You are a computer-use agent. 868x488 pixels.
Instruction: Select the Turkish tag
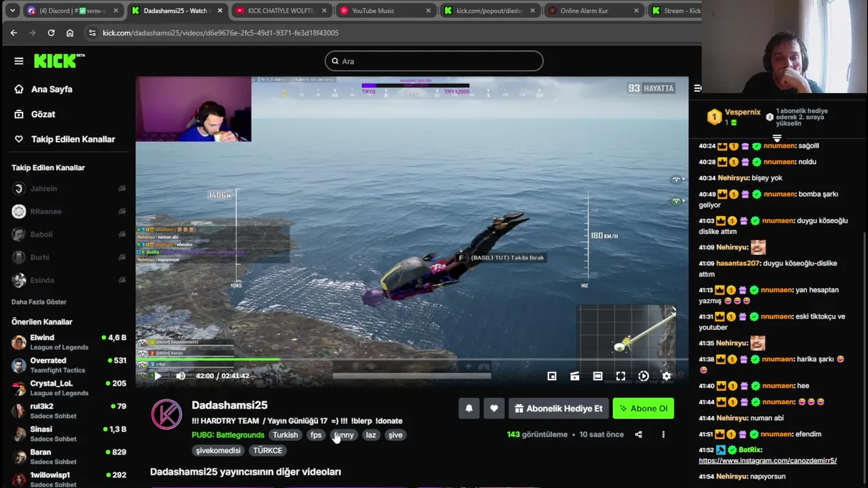click(285, 435)
